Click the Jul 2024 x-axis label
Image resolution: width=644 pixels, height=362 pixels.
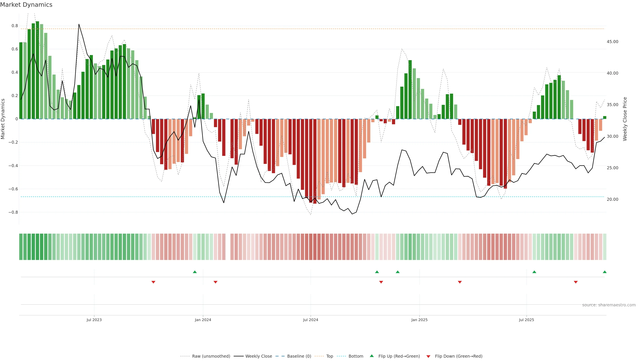310,320
